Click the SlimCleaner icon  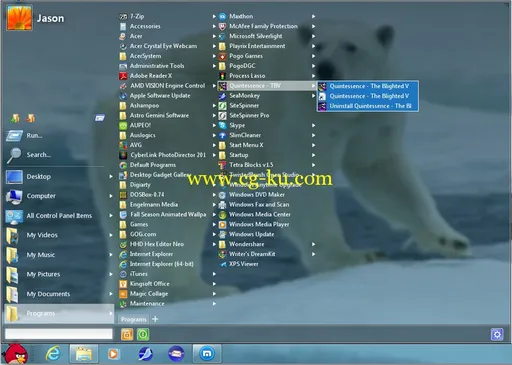click(222, 135)
